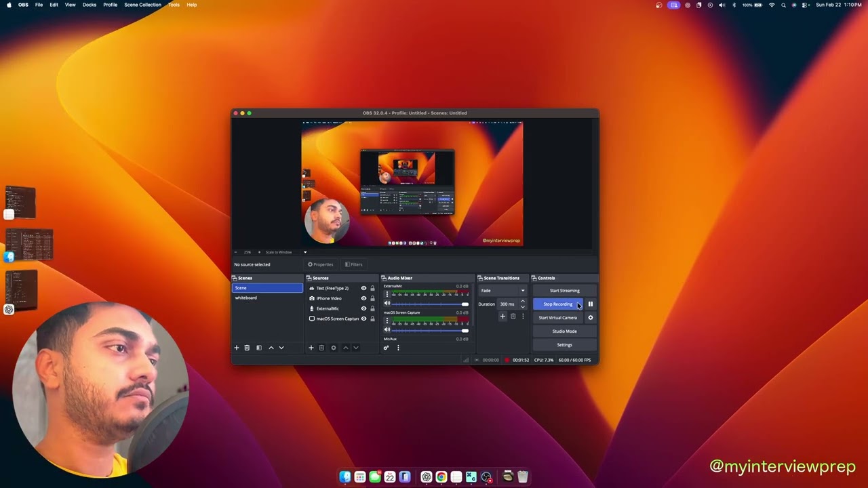The image size is (868, 488).
Task: Open Calendar from the Dock
Action: [390, 477]
